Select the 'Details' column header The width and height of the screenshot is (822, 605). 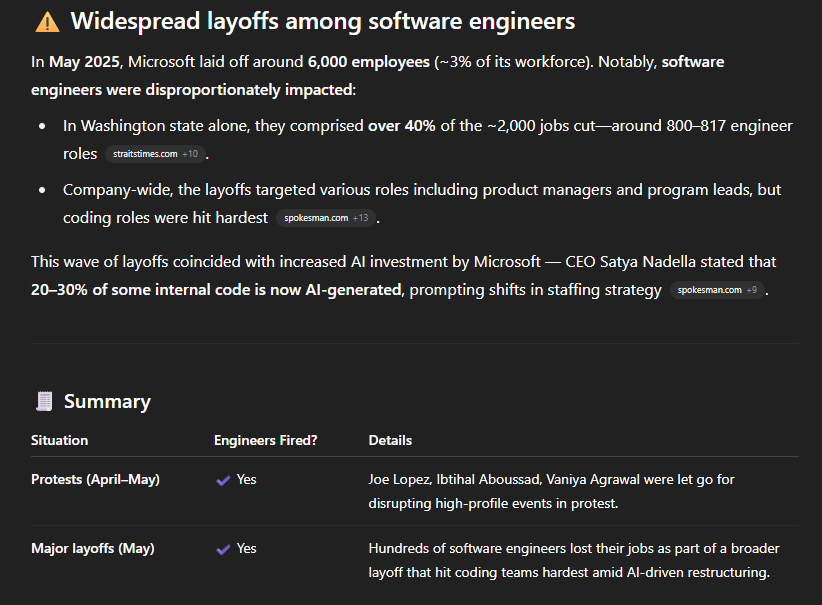[390, 440]
